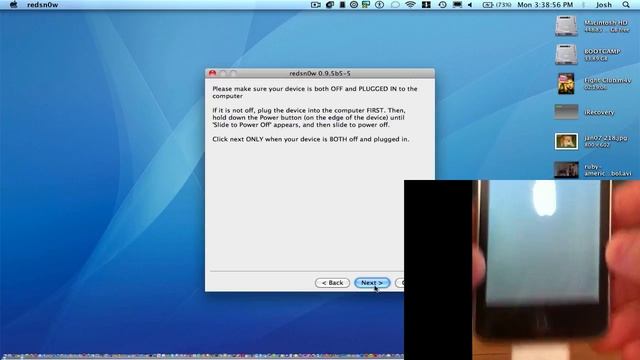
Task: Click the date and time clock
Action: 545,5
